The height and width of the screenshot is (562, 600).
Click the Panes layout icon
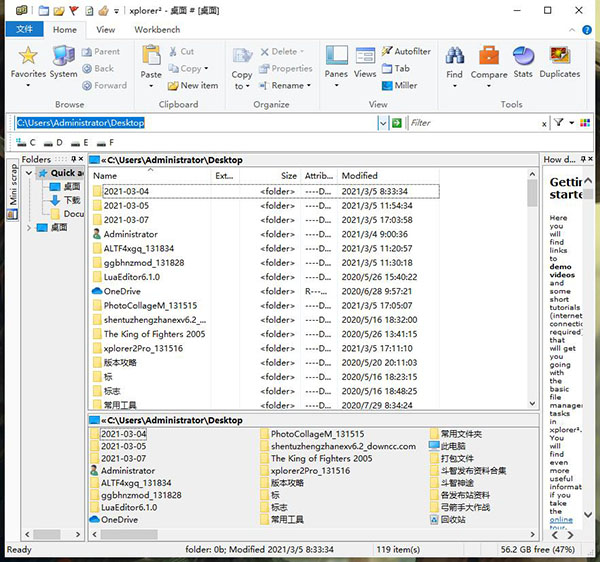(x=337, y=55)
